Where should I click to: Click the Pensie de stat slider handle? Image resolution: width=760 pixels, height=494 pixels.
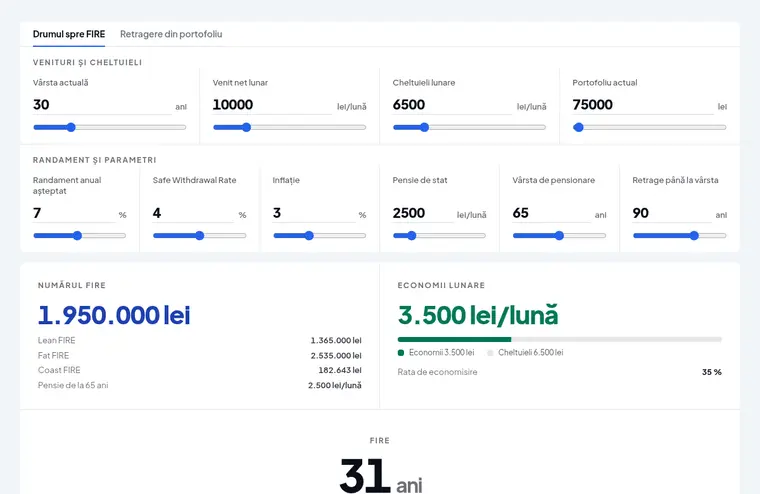[x=412, y=236]
